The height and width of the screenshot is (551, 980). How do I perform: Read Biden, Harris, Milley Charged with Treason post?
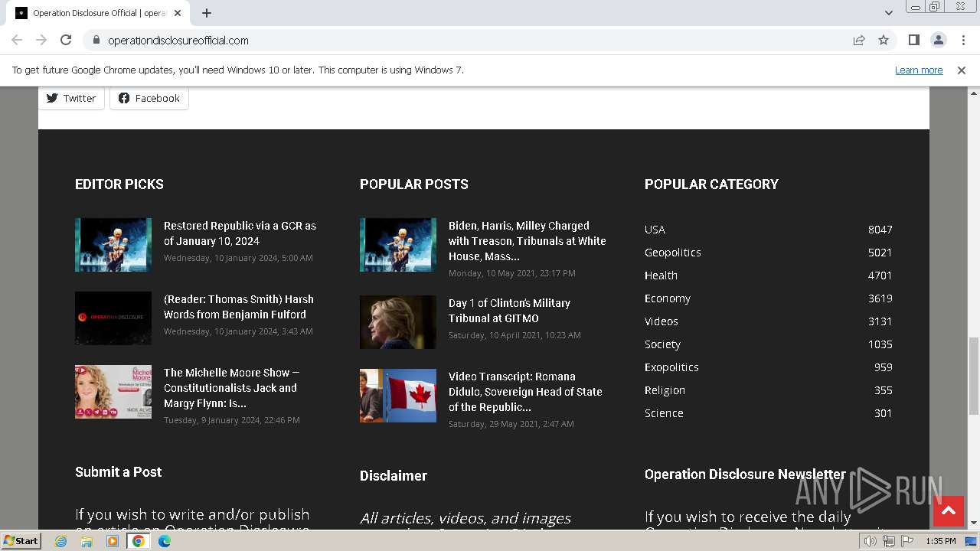[x=528, y=241]
